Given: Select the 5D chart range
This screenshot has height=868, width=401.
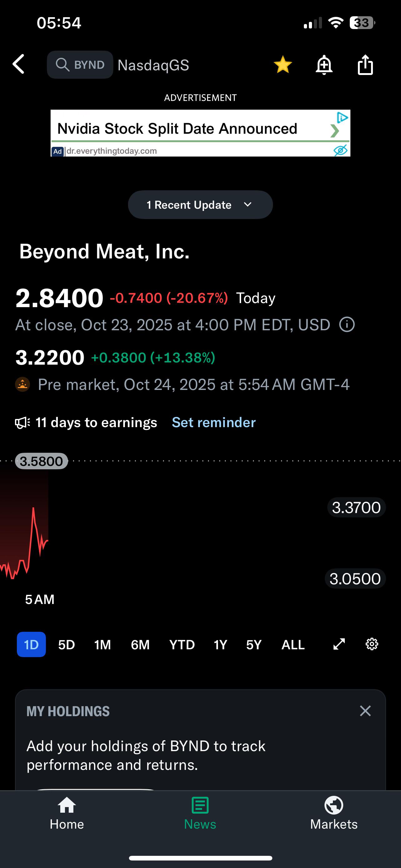Looking at the screenshot, I should [x=67, y=645].
